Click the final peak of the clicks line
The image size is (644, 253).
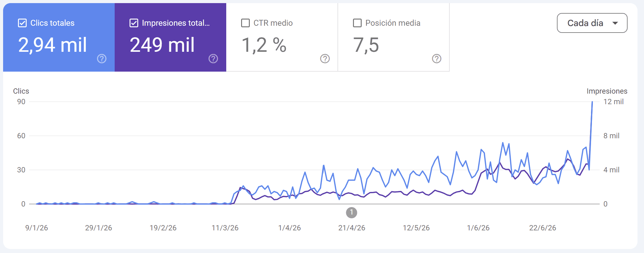tap(592, 102)
